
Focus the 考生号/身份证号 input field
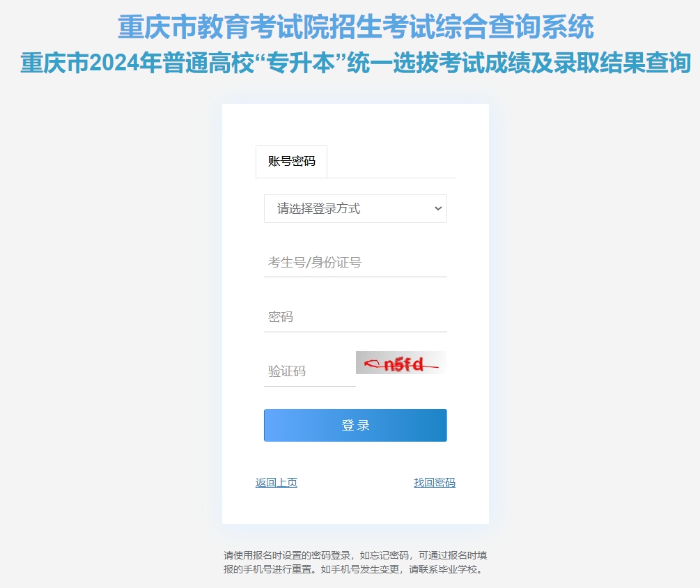355,263
